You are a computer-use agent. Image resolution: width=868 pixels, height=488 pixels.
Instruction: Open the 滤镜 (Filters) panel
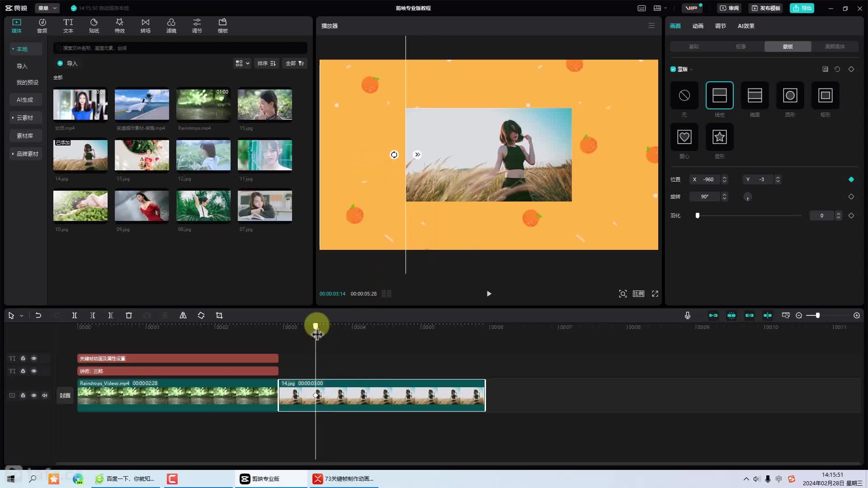pyautogui.click(x=171, y=26)
